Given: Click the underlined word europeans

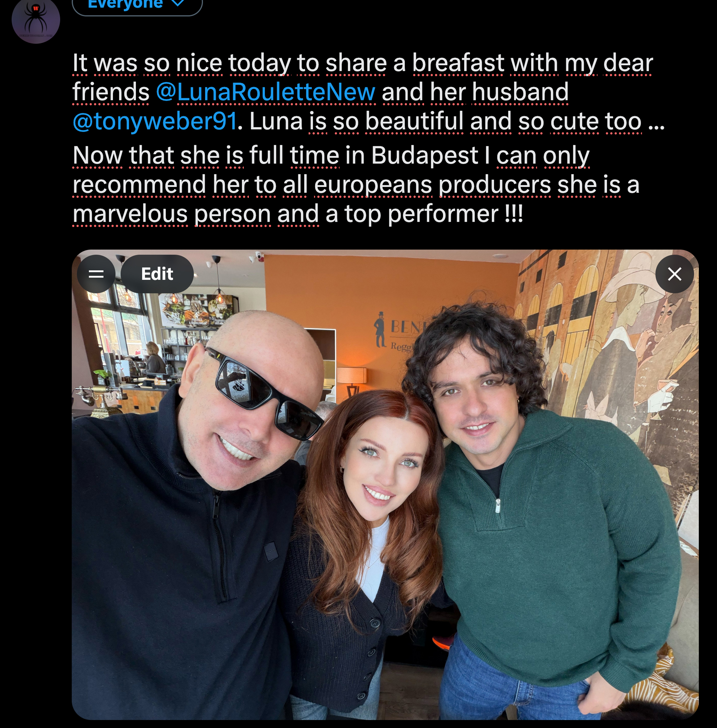Looking at the screenshot, I should pos(373,185).
